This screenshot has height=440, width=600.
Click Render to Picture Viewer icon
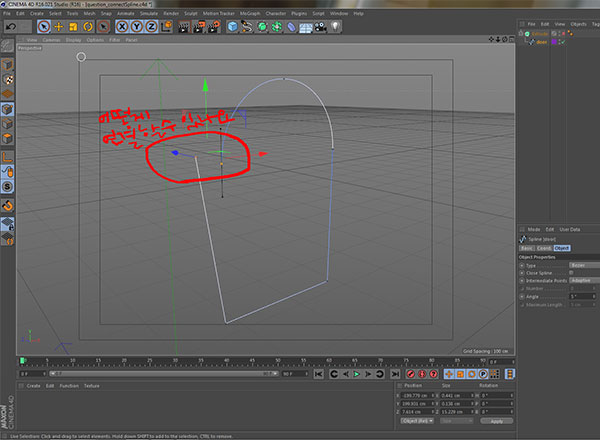[199, 27]
